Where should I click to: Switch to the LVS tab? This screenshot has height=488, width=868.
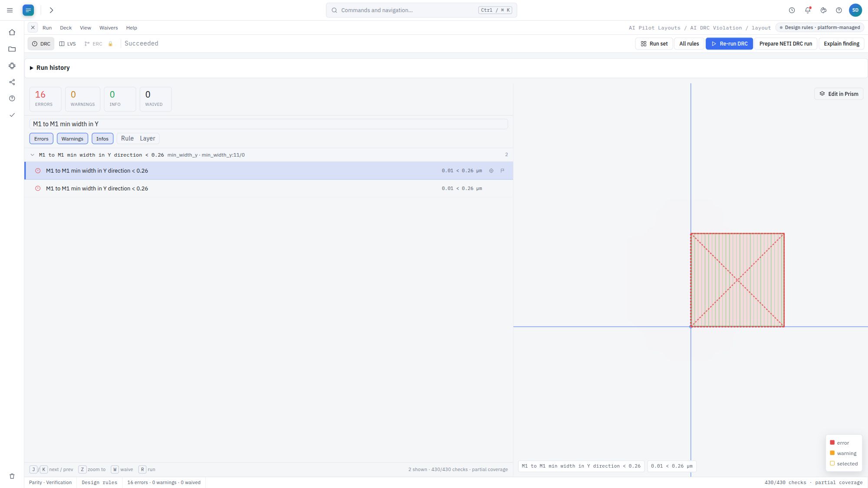point(68,44)
